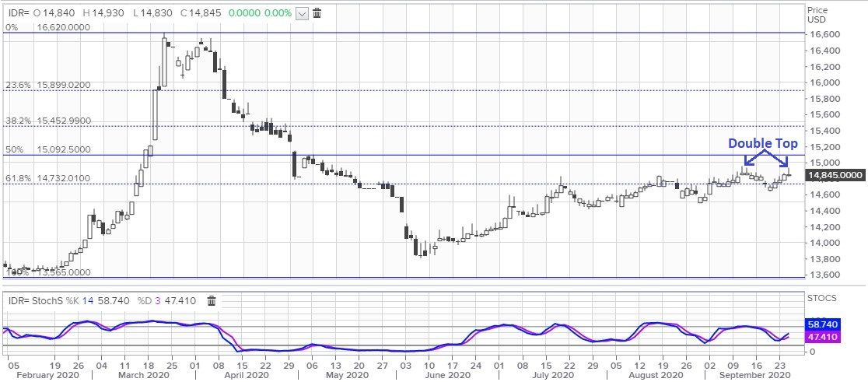Click the 'April 2020' month label
The height and width of the screenshot is (382, 868).
click(237, 375)
